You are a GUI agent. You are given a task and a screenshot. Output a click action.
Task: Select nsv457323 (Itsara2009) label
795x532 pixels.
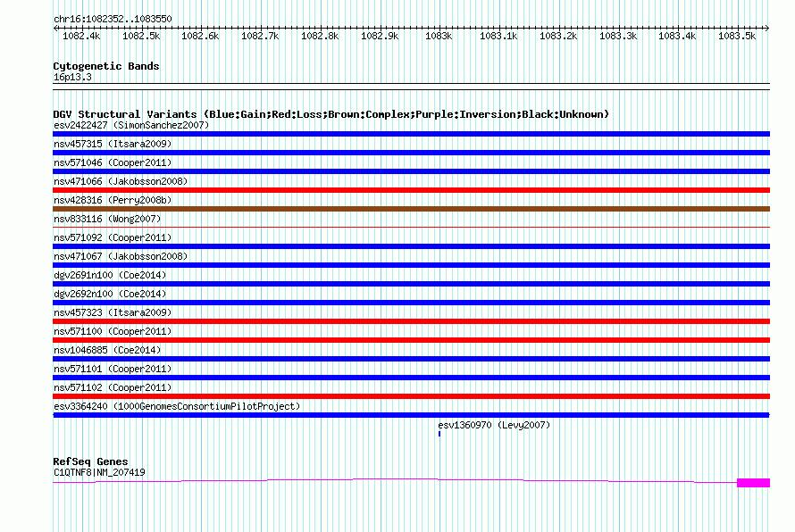click(113, 312)
